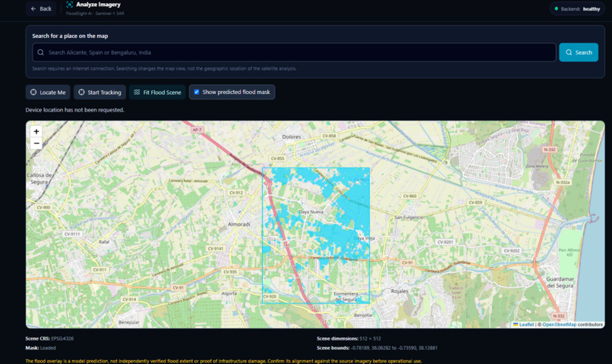Click Guardamar del Segura label on map
612x364 pixels.
click(560, 282)
